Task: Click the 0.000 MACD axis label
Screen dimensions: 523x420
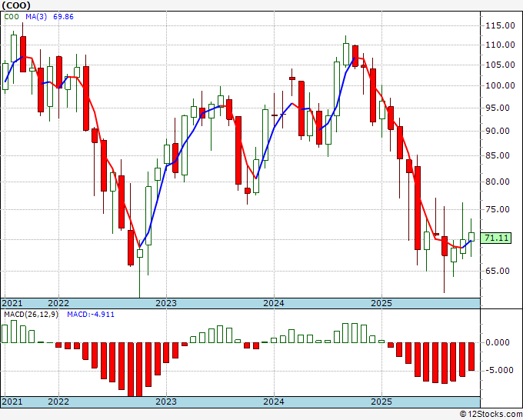Action: [498, 342]
